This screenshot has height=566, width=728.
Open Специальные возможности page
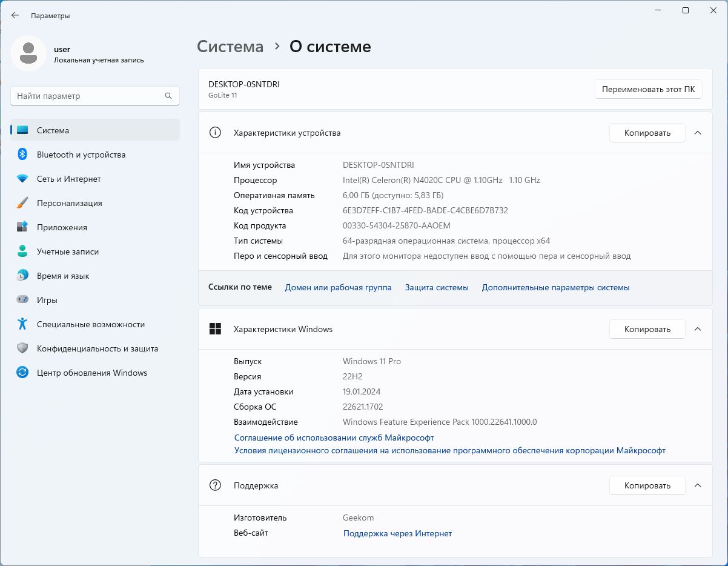(x=95, y=324)
